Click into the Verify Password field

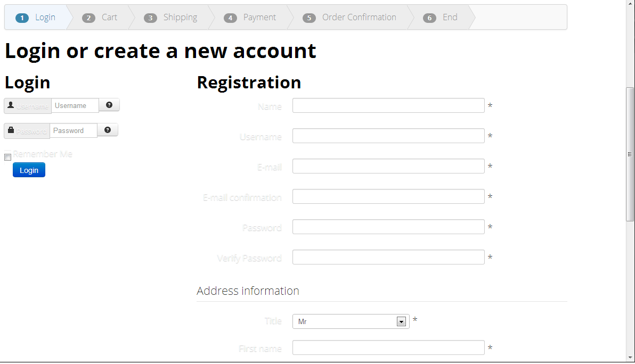(388, 258)
